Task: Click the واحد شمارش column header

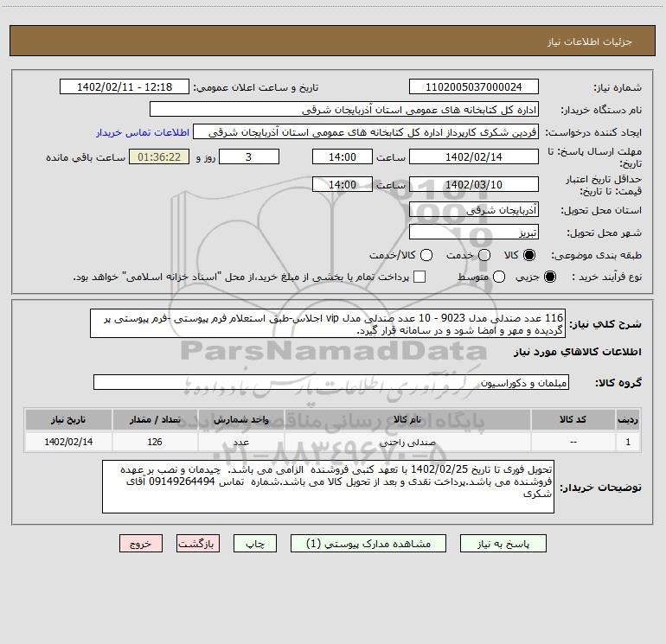Action: pyautogui.click(x=240, y=419)
